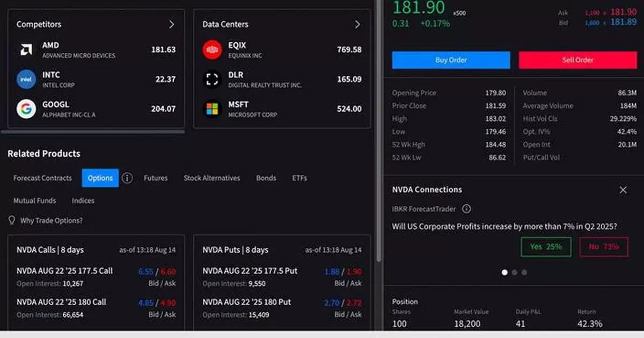Select the Digital Realty DLR icon
The height and width of the screenshot is (338, 644).
point(211,78)
